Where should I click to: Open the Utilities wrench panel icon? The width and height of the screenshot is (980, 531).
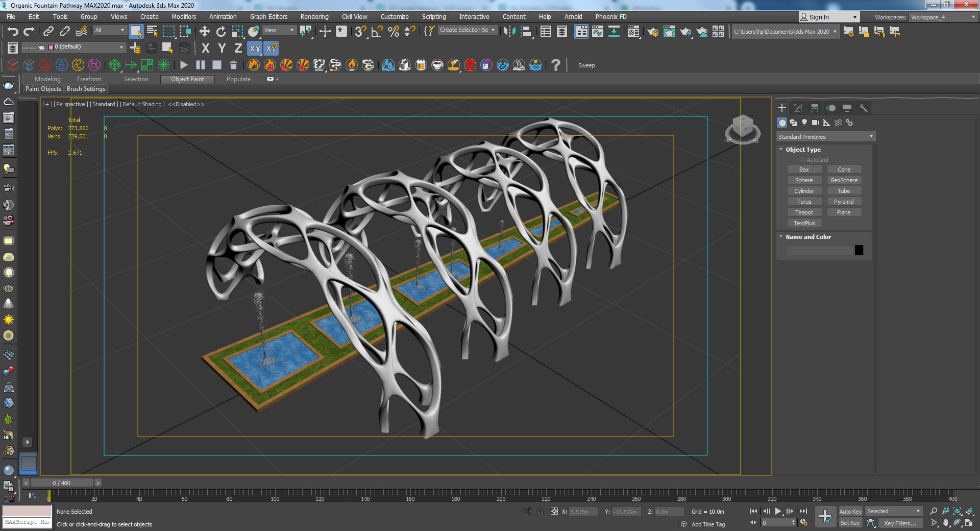pyautogui.click(x=864, y=108)
